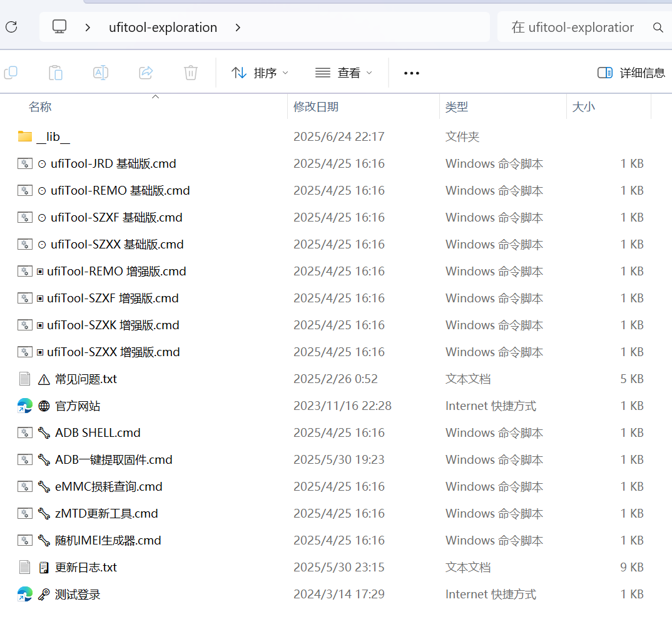The image size is (672, 624).
Task: Select the file name ADB一键提取固件.cmd
Action: click(114, 459)
